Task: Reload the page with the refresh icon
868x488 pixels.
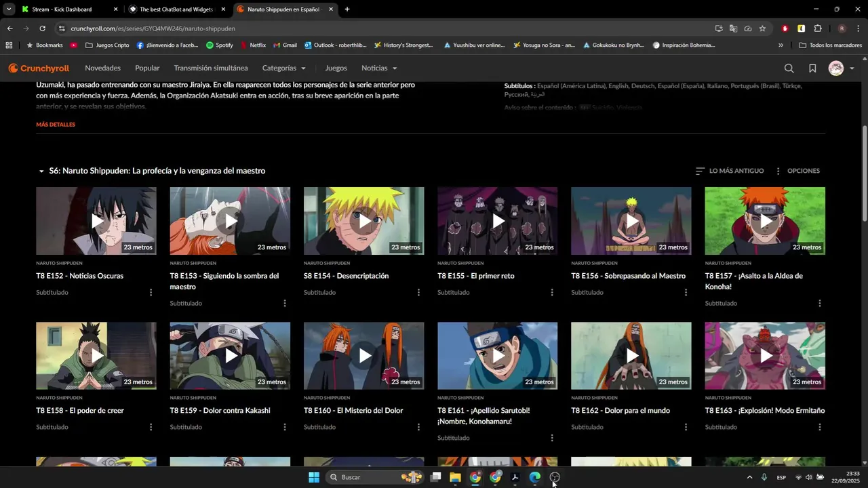Action: click(42, 28)
